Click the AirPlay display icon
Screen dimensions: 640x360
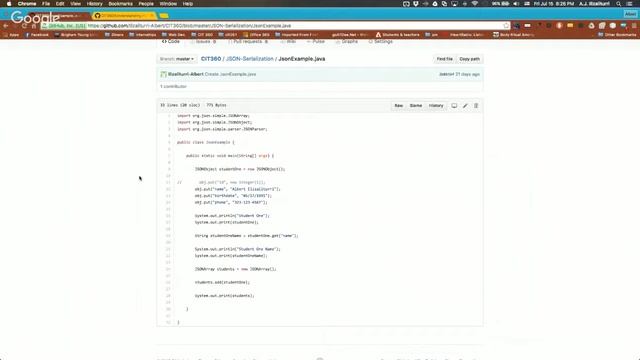click(x=454, y=4)
